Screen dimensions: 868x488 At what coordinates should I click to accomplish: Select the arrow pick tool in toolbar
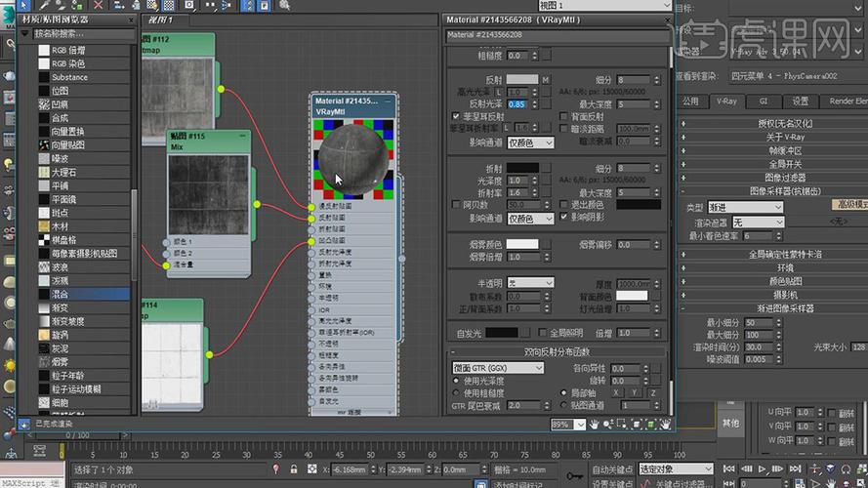pyautogui.click(x=24, y=6)
